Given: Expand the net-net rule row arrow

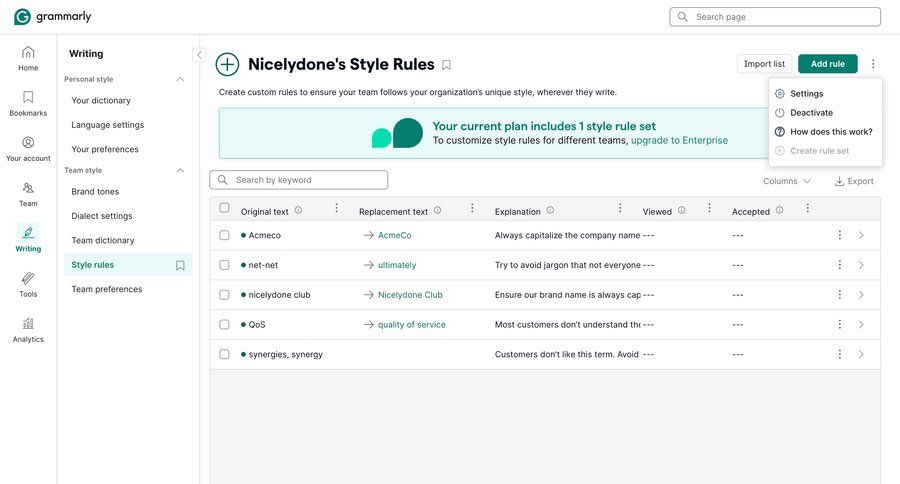Looking at the screenshot, I should pyautogui.click(x=861, y=265).
